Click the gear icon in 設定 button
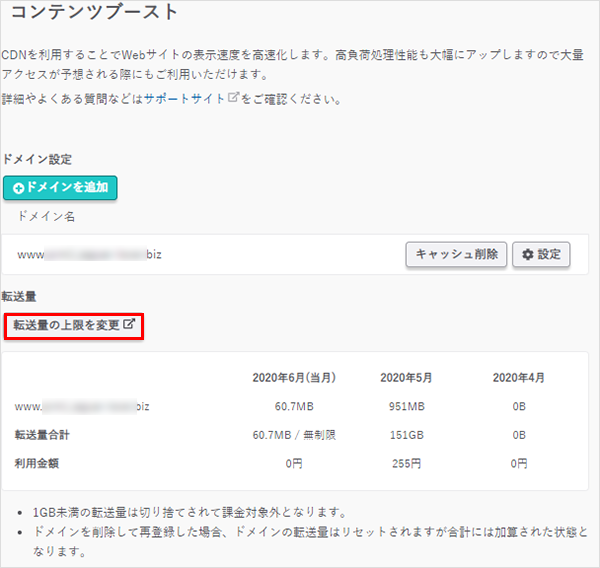 pos(527,254)
